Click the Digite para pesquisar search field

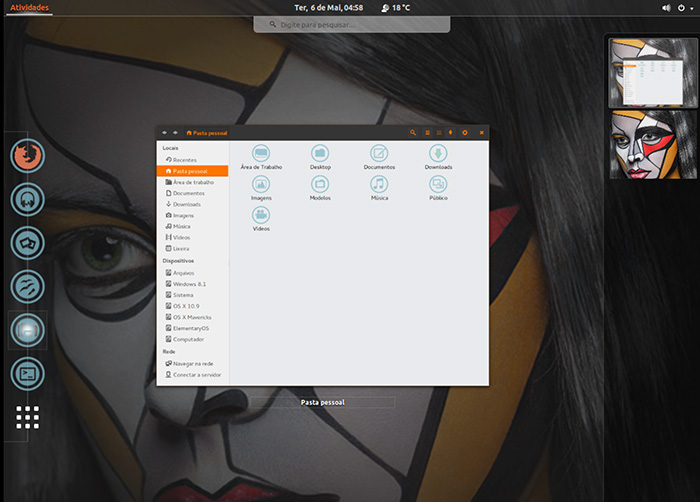tap(352, 25)
